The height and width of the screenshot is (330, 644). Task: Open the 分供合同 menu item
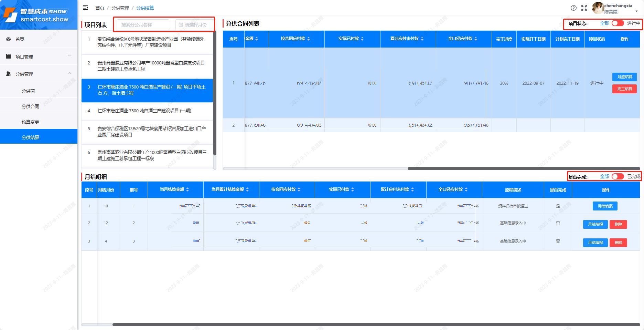click(x=30, y=106)
